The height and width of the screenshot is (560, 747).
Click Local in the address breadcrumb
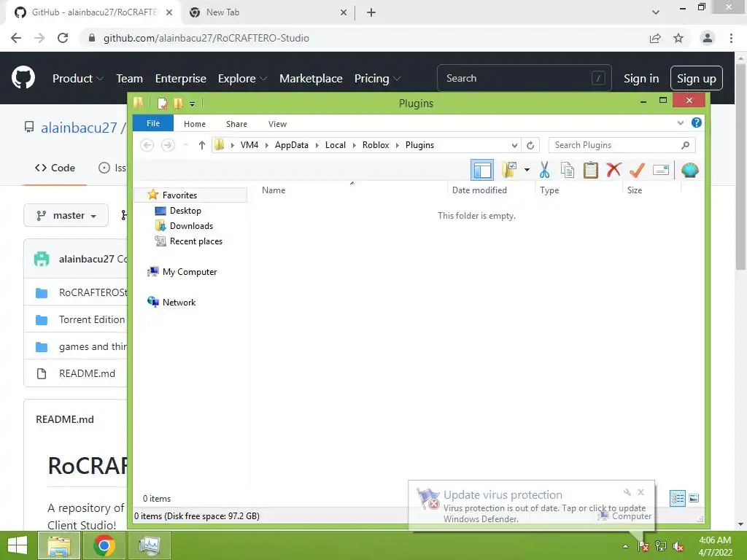(x=336, y=145)
